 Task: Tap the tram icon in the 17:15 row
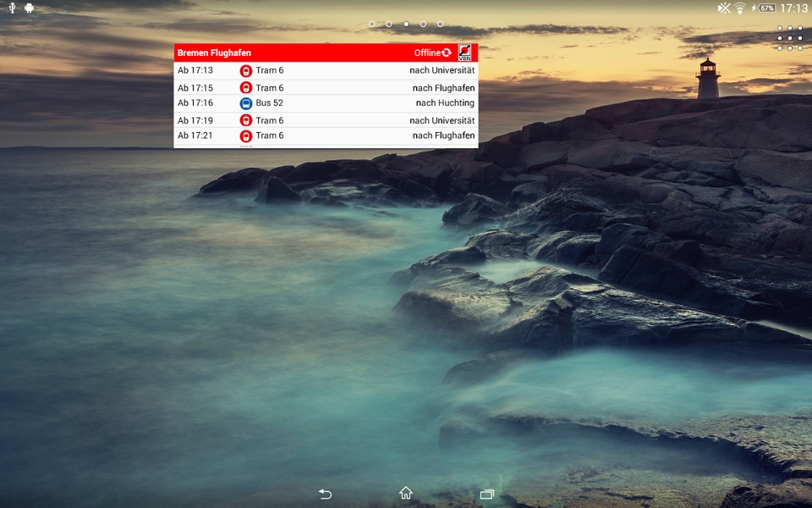point(246,87)
